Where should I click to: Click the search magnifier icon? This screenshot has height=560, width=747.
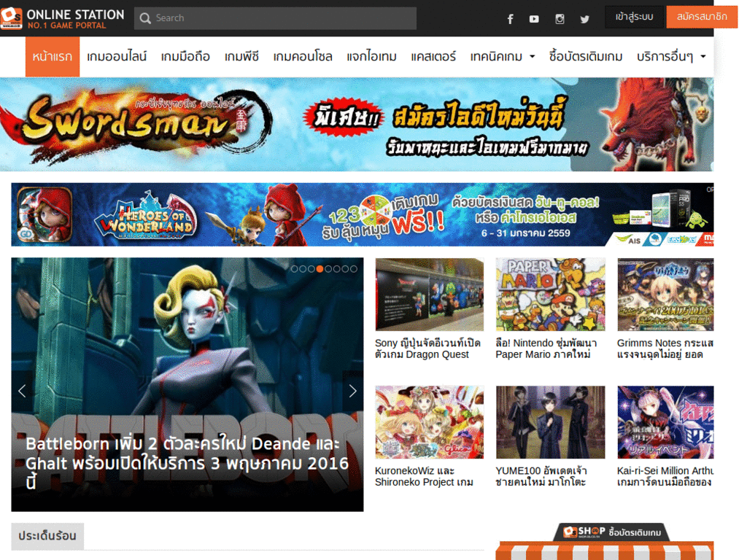tap(145, 18)
